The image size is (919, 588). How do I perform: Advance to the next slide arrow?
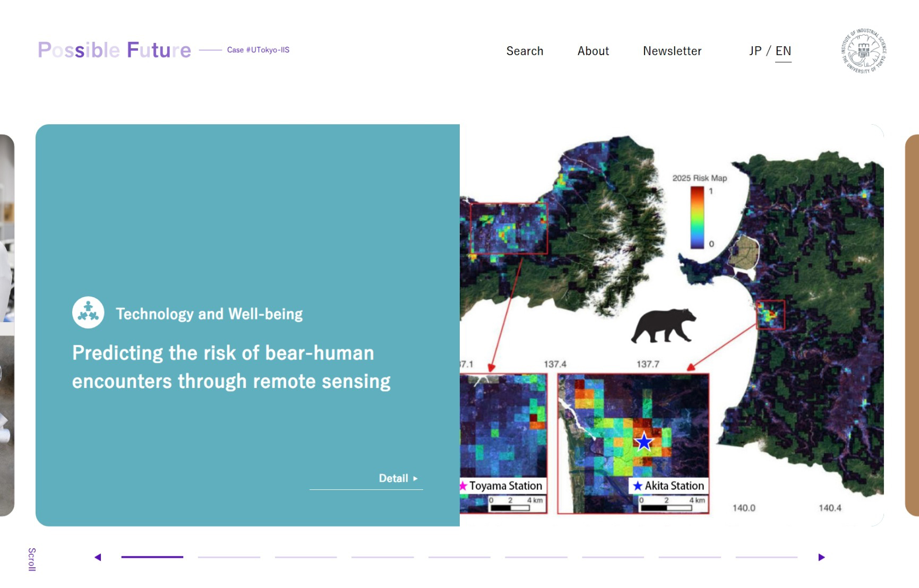pos(821,557)
